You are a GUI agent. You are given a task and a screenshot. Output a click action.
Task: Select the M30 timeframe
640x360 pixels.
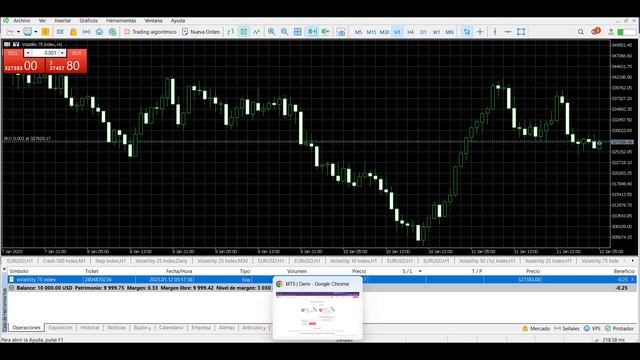[x=384, y=32]
